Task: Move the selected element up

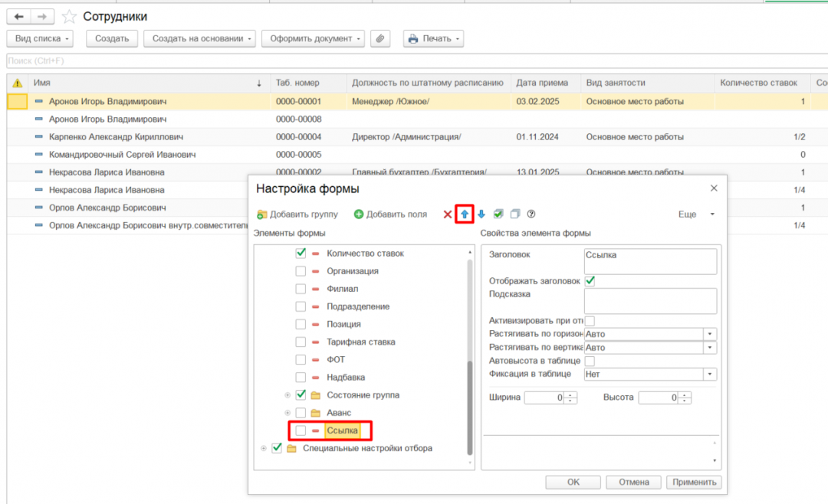Action: pos(464,214)
